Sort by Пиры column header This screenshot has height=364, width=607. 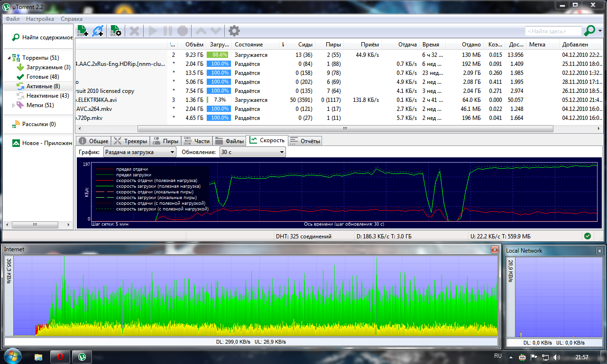tap(330, 45)
